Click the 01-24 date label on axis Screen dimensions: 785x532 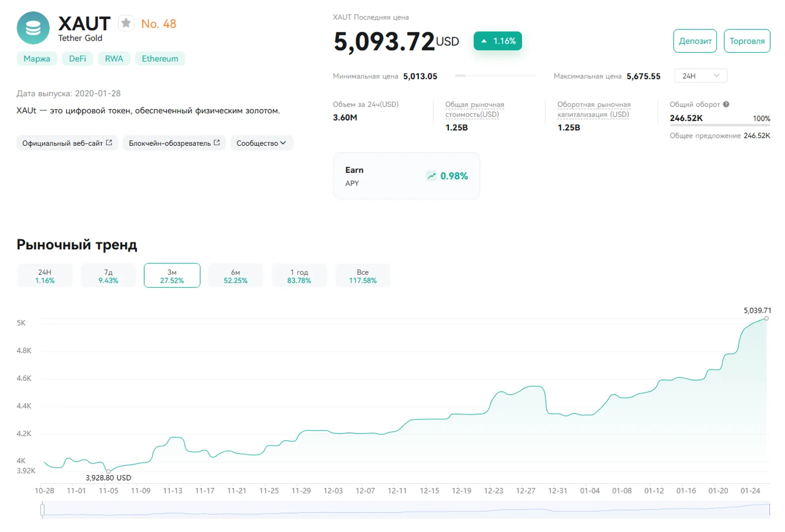point(750,491)
